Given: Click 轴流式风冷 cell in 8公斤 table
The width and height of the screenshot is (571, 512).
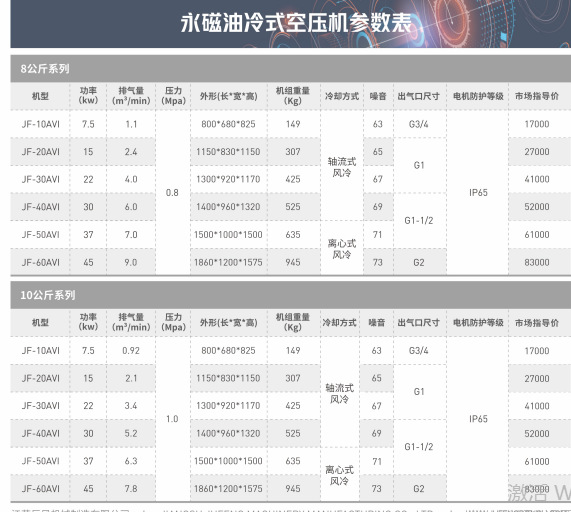Looking at the screenshot, I should click(342, 167).
